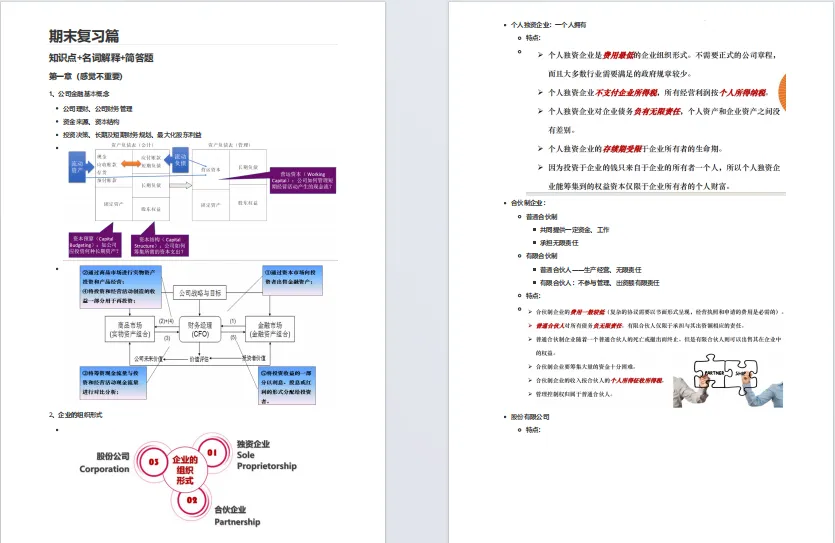The width and height of the screenshot is (835, 543).
Task: Click the sub-bullet '有限合伙制'
Action: click(542, 256)
